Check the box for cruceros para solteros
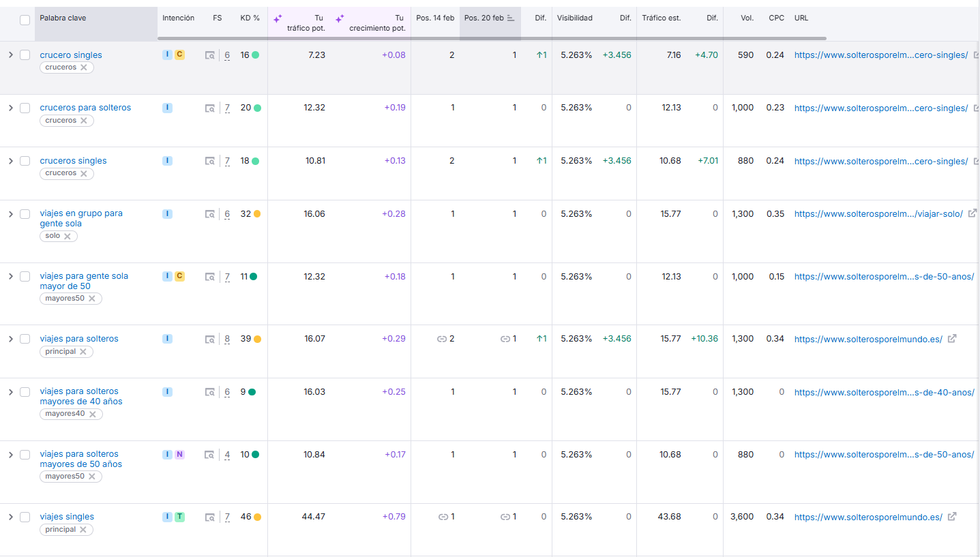Viewport: 980px width, 557px height. [25, 108]
